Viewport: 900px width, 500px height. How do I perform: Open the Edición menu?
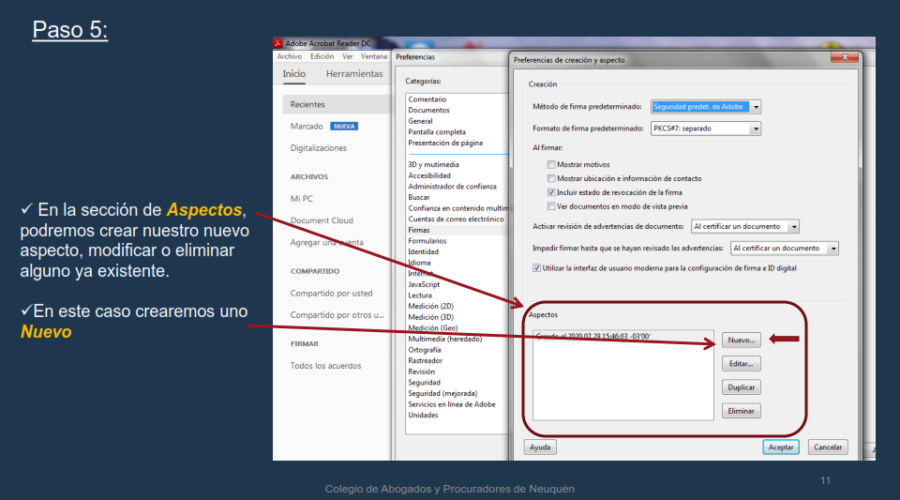[x=322, y=56]
